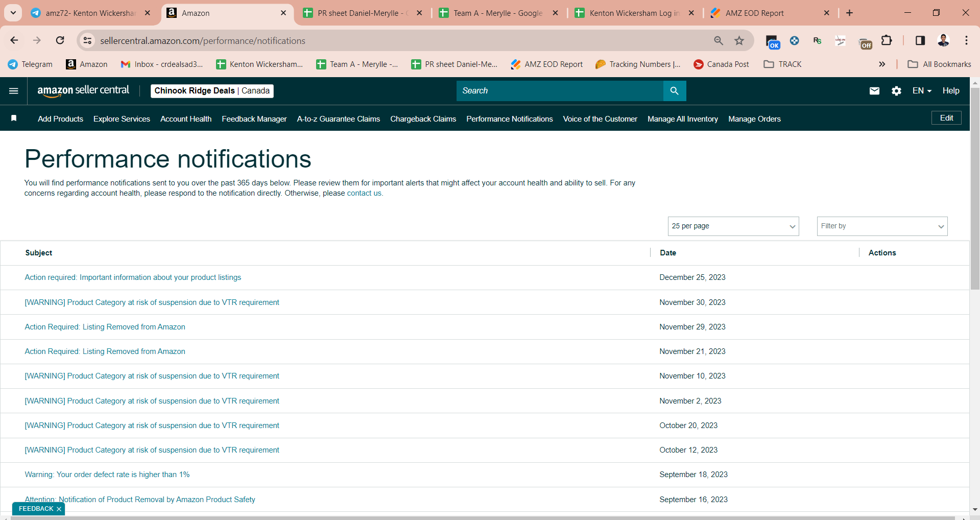Click the search magnifier button
The height and width of the screenshot is (520, 980).
click(674, 91)
